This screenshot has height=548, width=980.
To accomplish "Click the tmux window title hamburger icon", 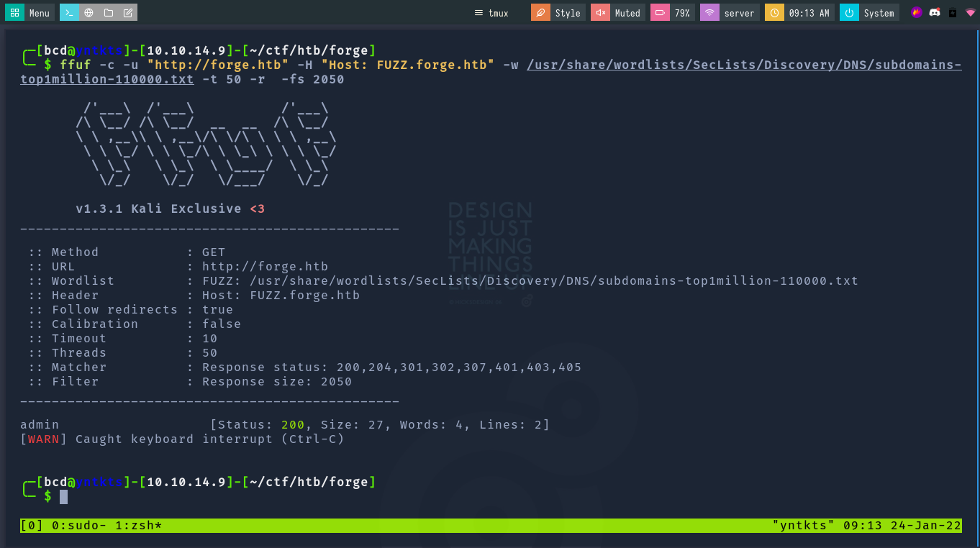I will pos(478,13).
